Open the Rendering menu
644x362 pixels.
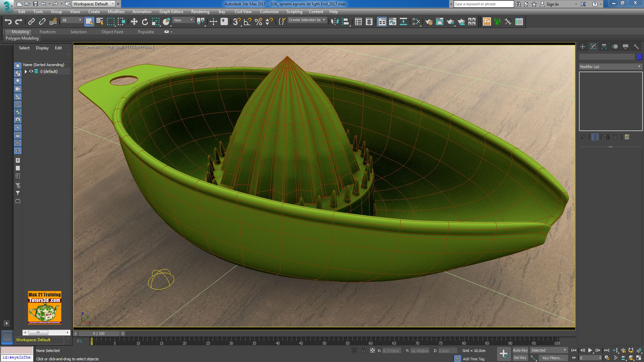tap(200, 11)
